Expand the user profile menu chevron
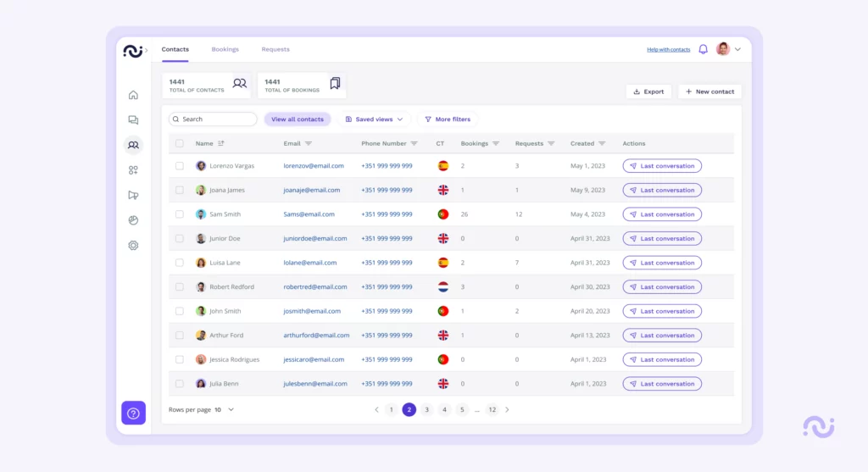 coord(737,49)
